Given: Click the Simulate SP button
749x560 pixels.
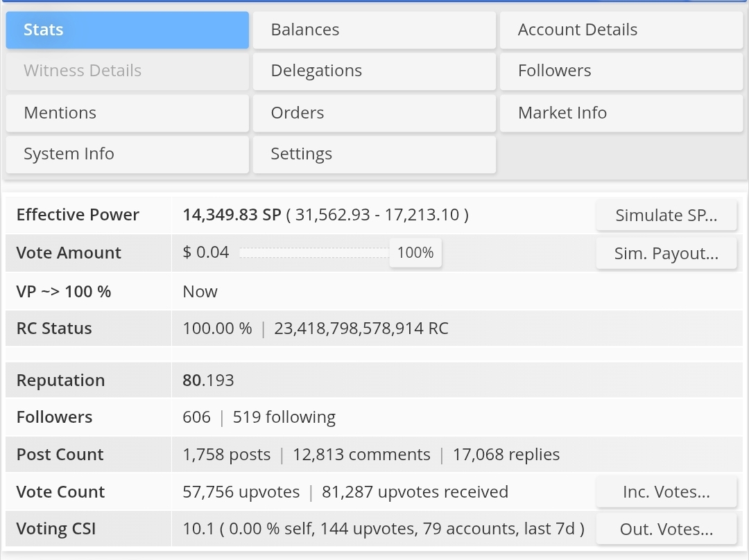Looking at the screenshot, I should (x=666, y=216).
